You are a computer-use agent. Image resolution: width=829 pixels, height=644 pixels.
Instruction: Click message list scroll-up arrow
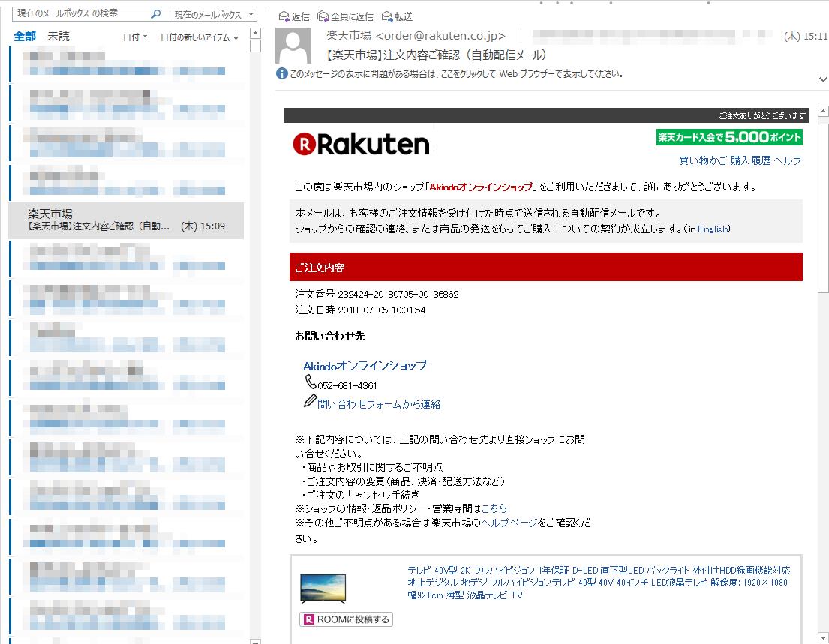click(255, 34)
